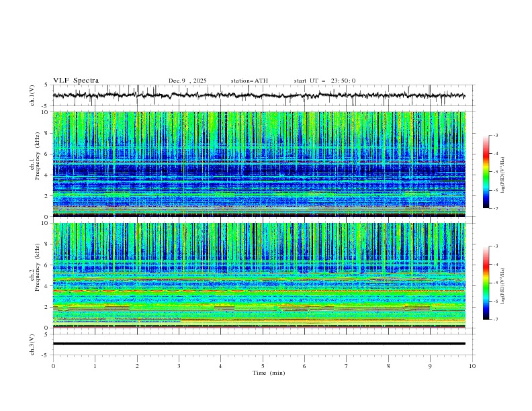This screenshot has height=411, width=532.
Task: Click inside the ch.1 spectrogram plot
Action: [x=262, y=165]
